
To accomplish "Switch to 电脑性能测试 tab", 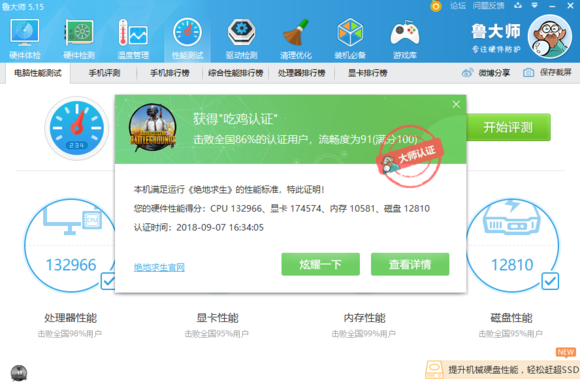I will click(38, 73).
